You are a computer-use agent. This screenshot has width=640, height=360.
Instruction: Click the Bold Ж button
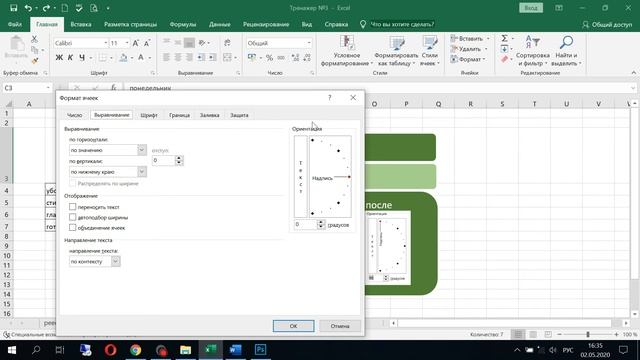59,58
